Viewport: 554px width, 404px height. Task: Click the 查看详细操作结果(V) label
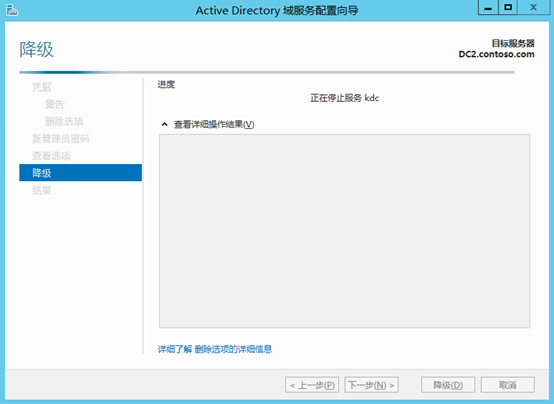(214, 124)
